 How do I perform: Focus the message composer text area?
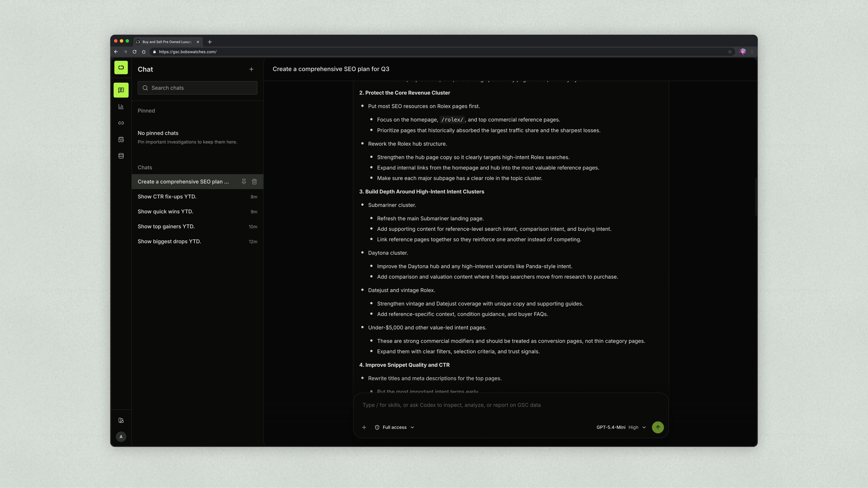(510, 405)
